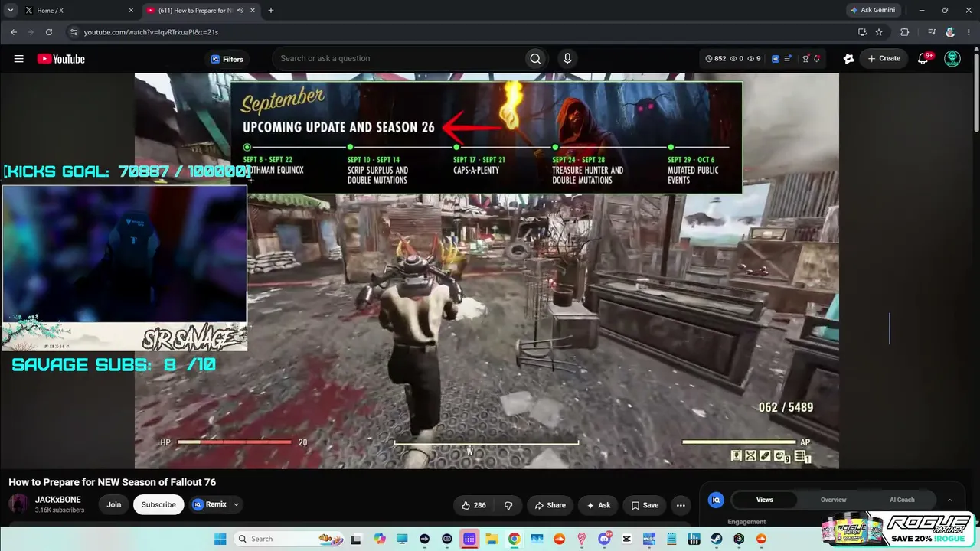
Task: Like the video with 286 likes
Action: click(x=474, y=505)
